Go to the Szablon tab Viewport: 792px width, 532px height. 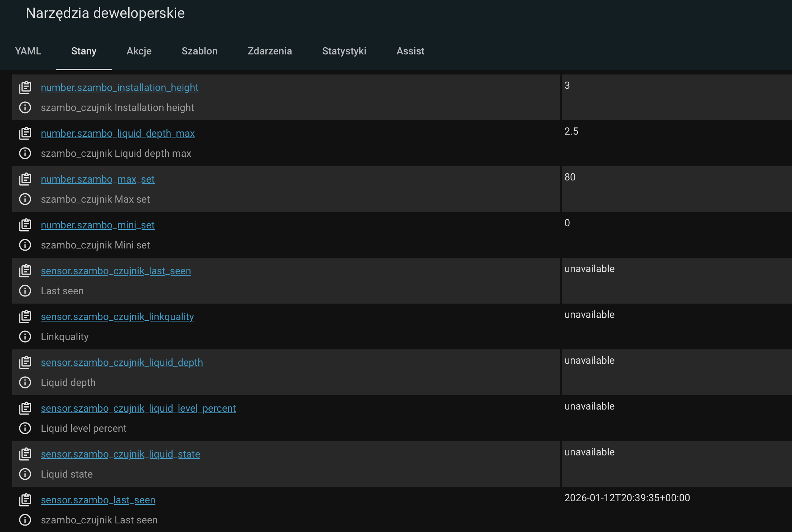coord(199,51)
